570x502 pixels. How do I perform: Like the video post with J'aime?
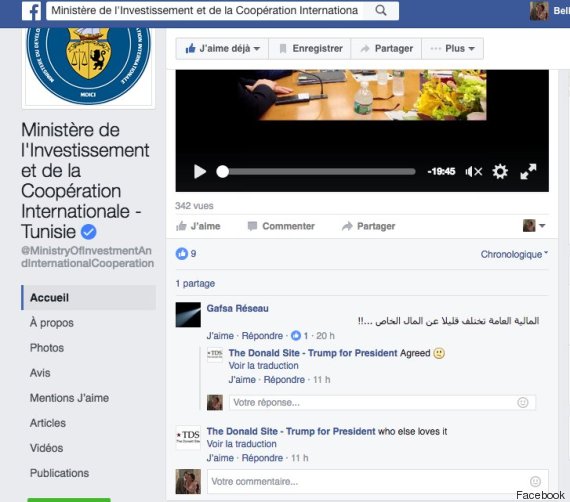point(198,226)
